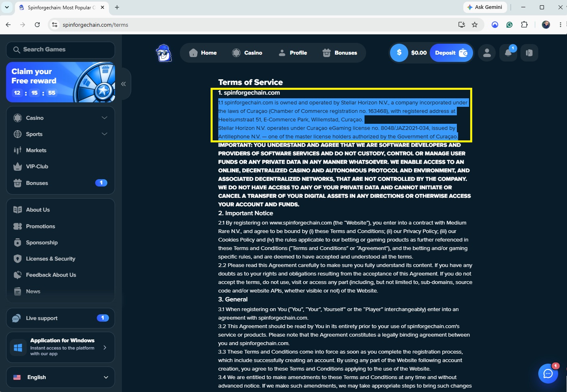567x392 pixels.
Task: Reload the current page
Action: 37,25
